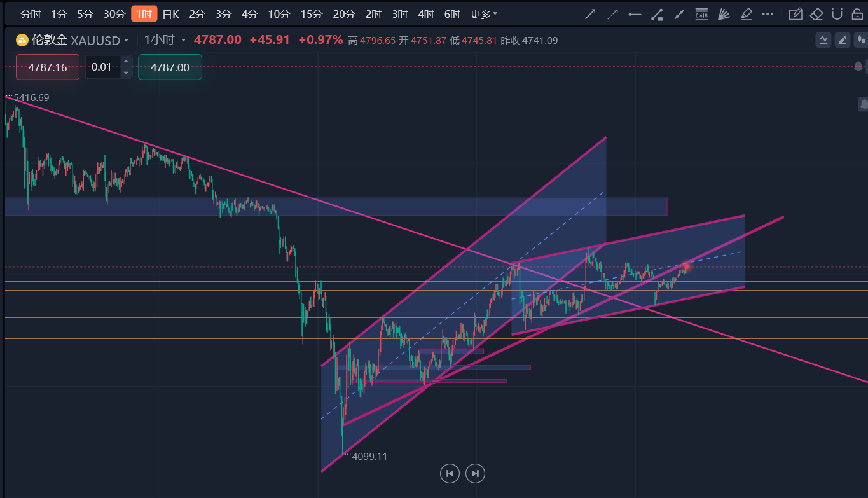Screen dimensions: 868x498
Task: Step to the next bar in replay
Action: (x=475, y=473)
